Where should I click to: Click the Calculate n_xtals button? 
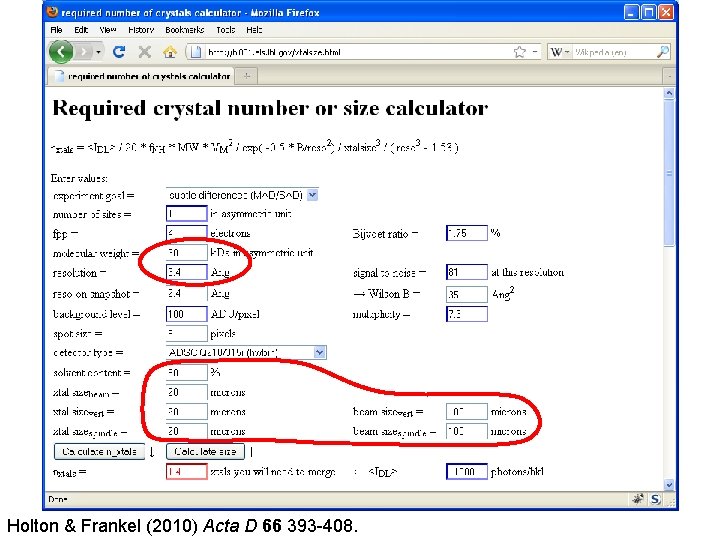(x=99, y=452)
